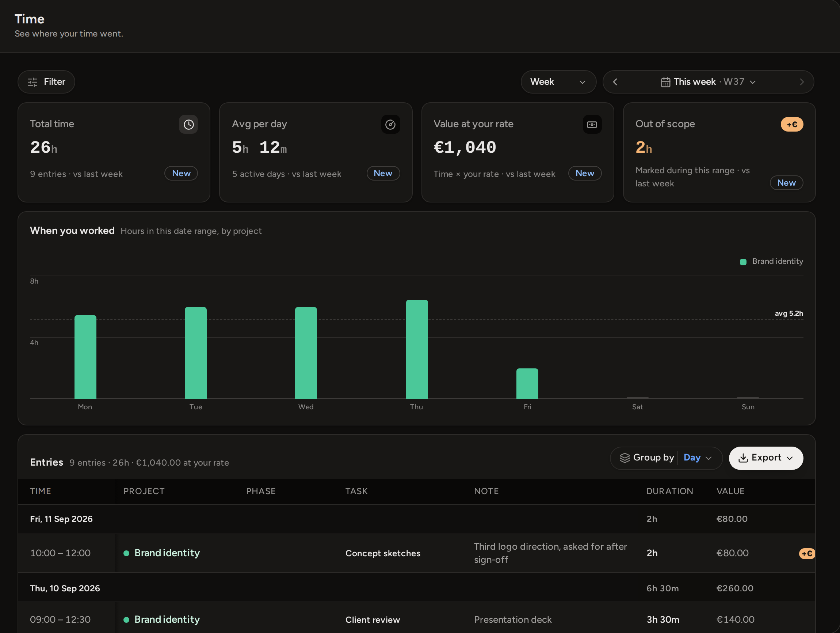Click the €140.00 value cell
The height and width of the screenshot is (633, 840).
(x=735, y=619)
